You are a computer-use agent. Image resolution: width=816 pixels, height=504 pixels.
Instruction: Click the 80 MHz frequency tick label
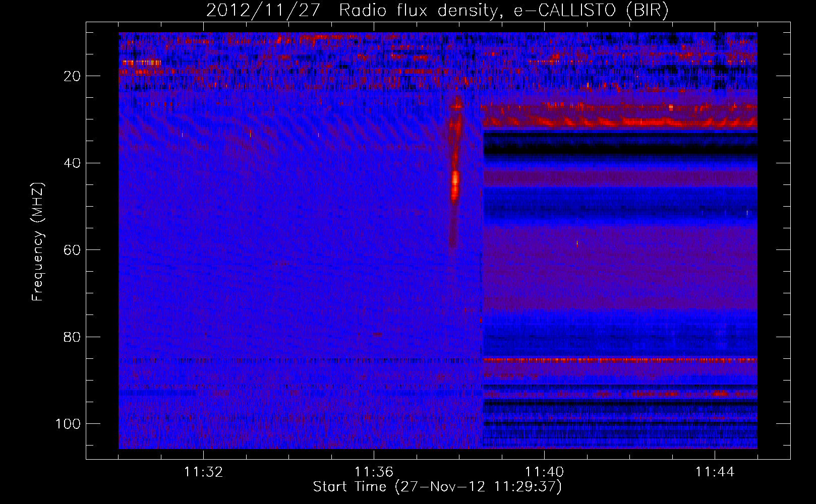click(x=73, y=337)
